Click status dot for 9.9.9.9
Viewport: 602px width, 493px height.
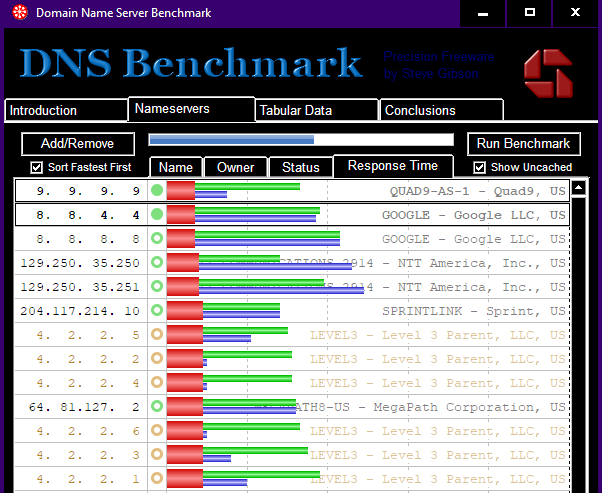click(x=157, y=190)
